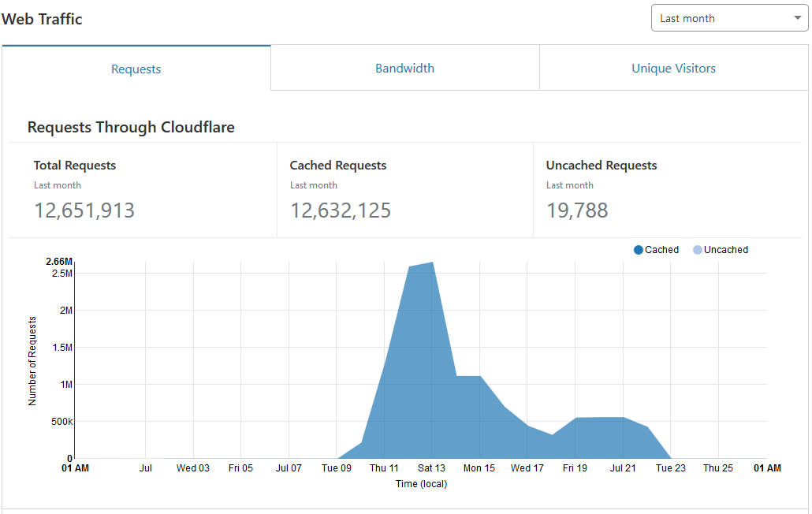
Task: Click the Total Requests value 12,651,913
Action: (x=84, y=210)
